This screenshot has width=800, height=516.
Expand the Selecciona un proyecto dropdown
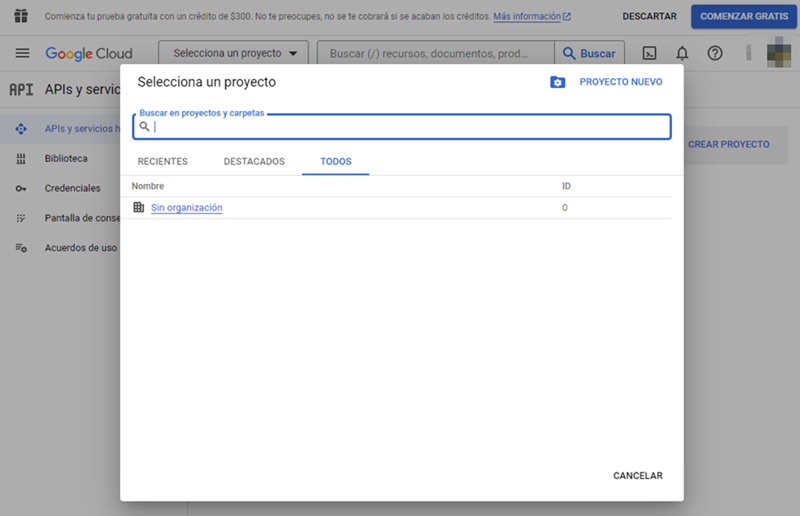[x=234, y=53]
